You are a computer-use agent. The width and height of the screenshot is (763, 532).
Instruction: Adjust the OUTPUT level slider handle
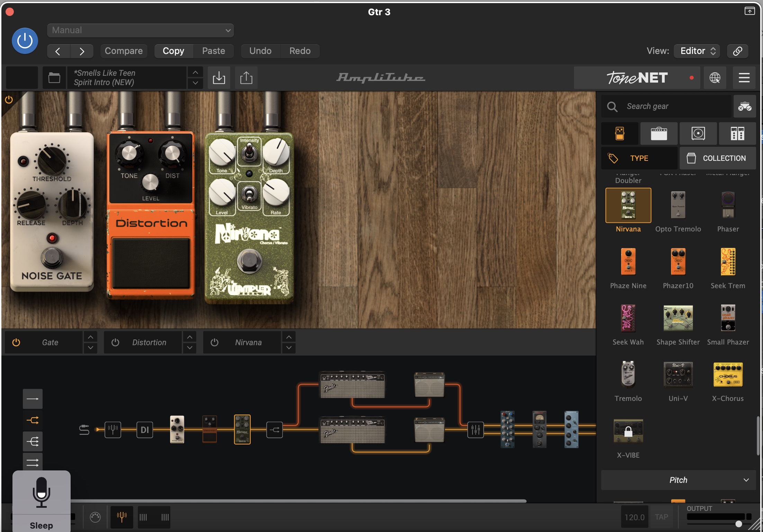click(739, 524)
